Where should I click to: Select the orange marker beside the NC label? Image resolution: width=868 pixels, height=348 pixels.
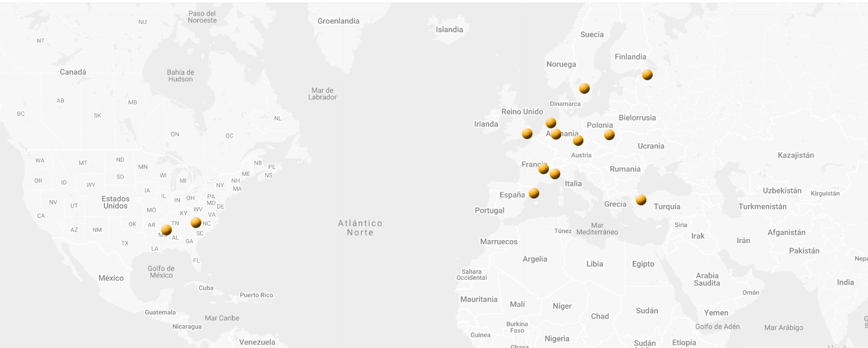click(x=196, y=222)
